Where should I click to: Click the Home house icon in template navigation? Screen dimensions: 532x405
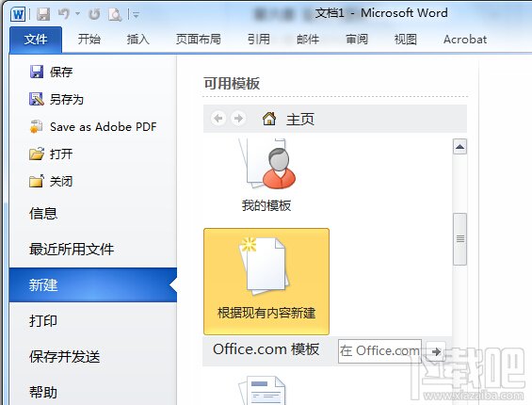[x=269, y=119]
